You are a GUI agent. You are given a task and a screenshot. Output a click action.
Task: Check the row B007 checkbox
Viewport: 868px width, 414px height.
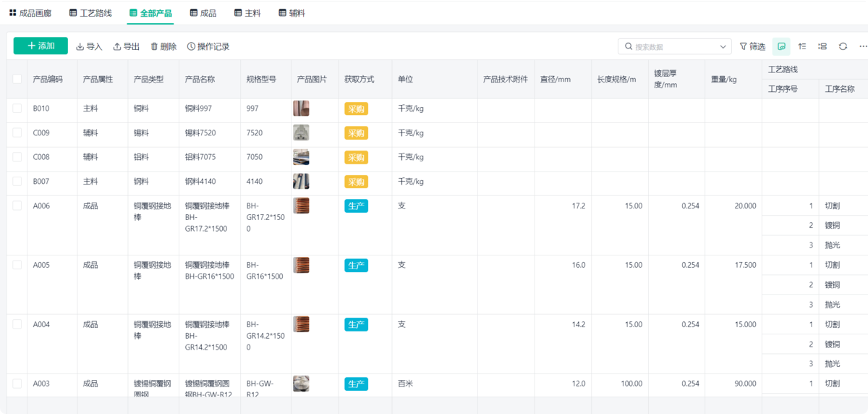click(17, 181)
